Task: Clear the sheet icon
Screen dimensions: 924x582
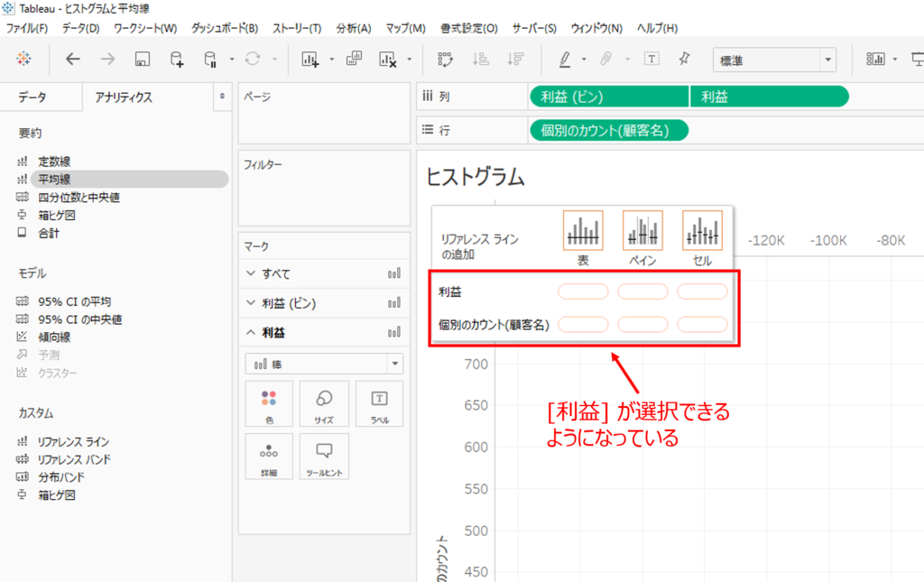Action: (x=387, y=59)
